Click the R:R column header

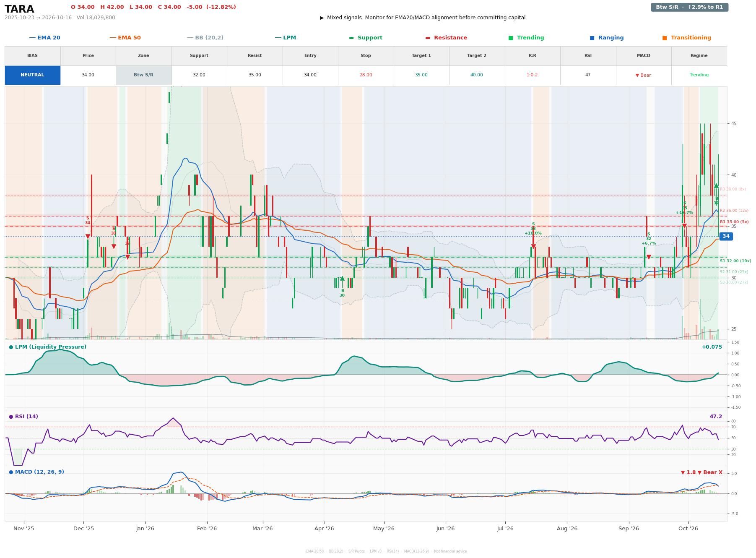(533, 56)
